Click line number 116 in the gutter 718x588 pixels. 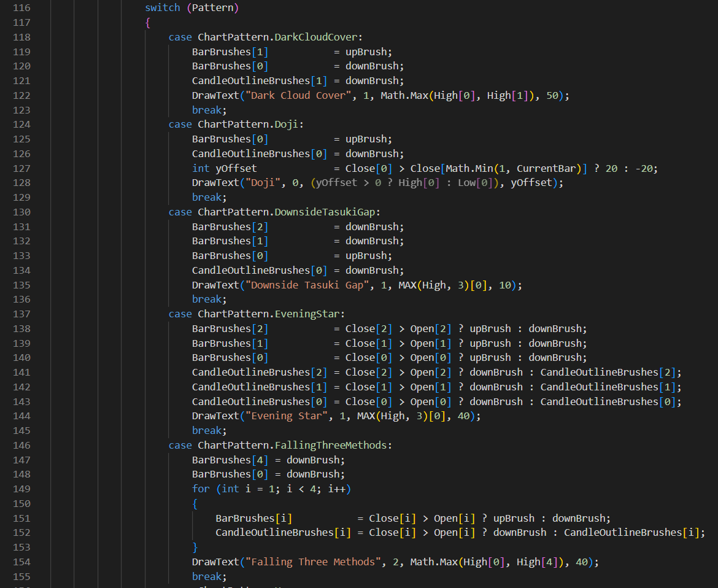21,8
